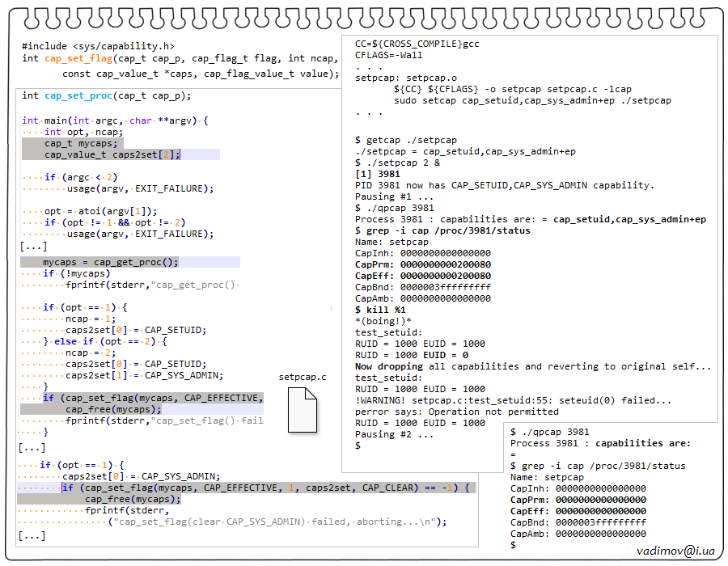Click the '#include <sys/capability.h>' line
This screenshot has width=728, height=566.
pyautogui.click(x=98, y=47)
